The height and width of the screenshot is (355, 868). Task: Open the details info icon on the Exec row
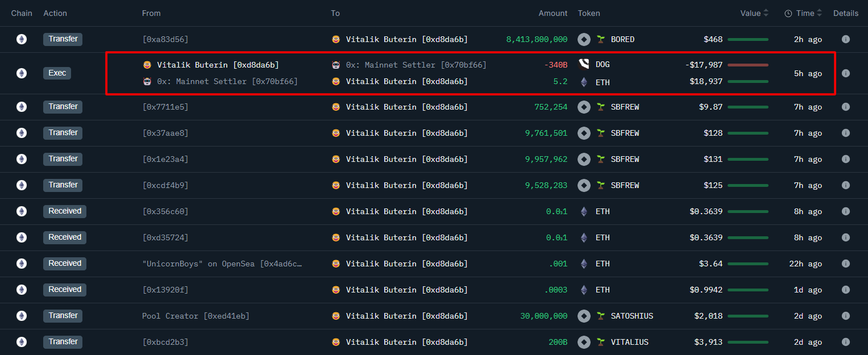point(845,73)
